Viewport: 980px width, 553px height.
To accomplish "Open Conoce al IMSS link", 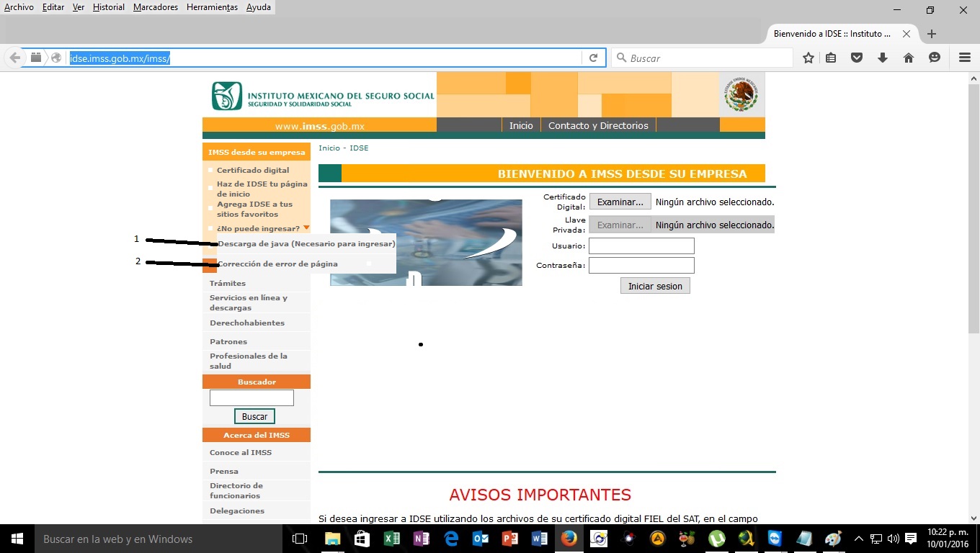I will [241, 452].
